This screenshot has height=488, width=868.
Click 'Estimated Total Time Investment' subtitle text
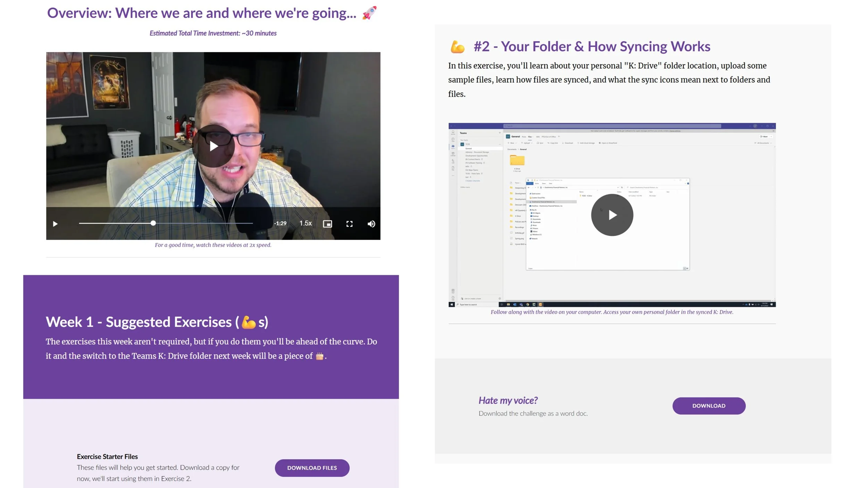213,33
